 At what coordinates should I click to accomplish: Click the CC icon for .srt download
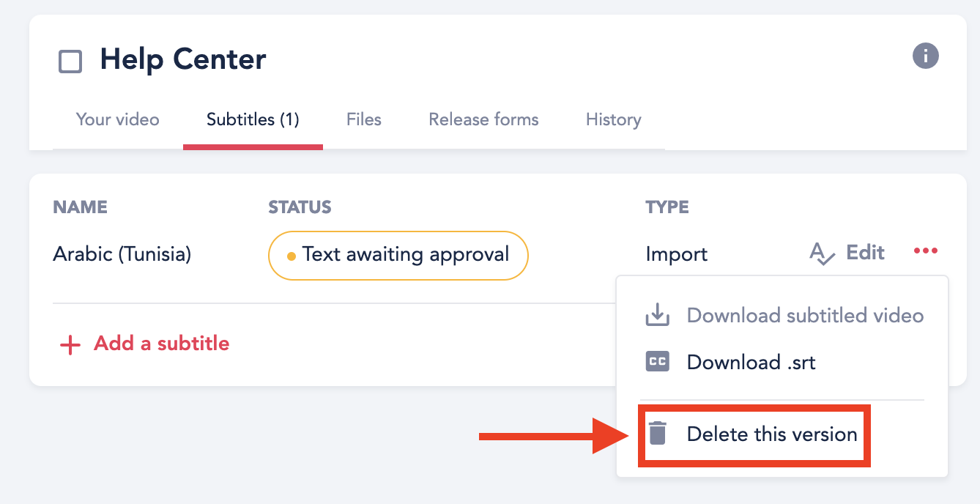[x=657, y=362]
